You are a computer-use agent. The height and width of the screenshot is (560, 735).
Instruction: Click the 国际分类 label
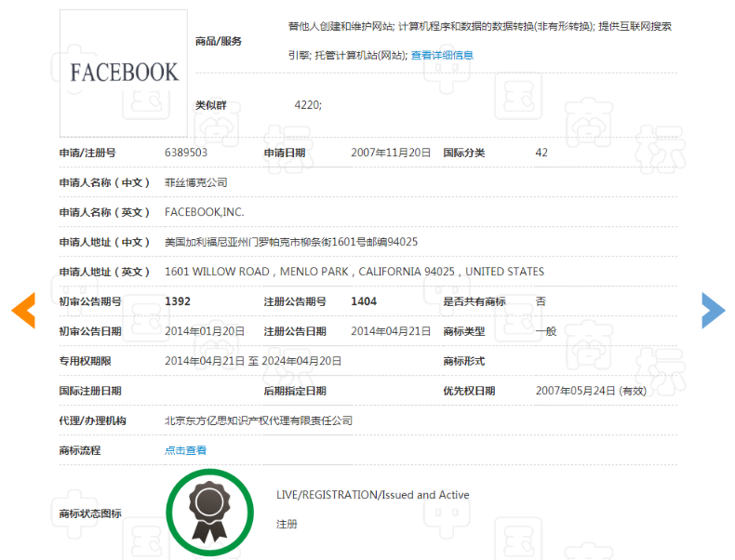point(464,153)
